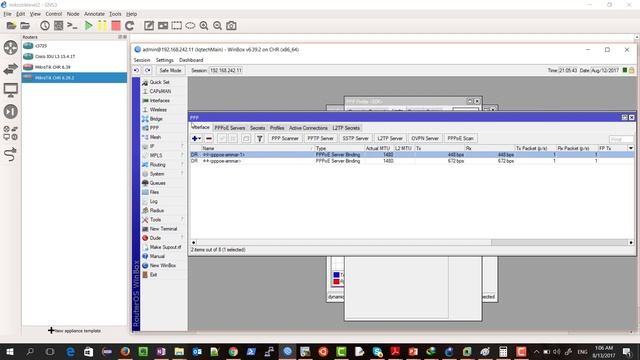Open a new blank project in GNS3 toolbar
This screenshot has width=640, height=360.
tap(11, 26)
